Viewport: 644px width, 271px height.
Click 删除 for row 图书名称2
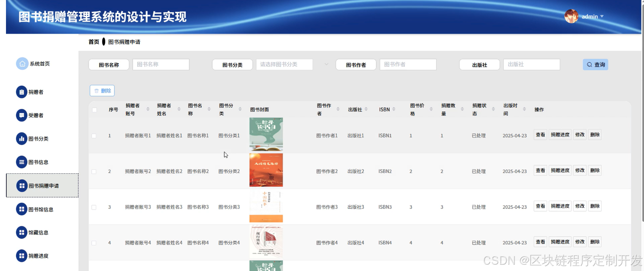(595, 170)
